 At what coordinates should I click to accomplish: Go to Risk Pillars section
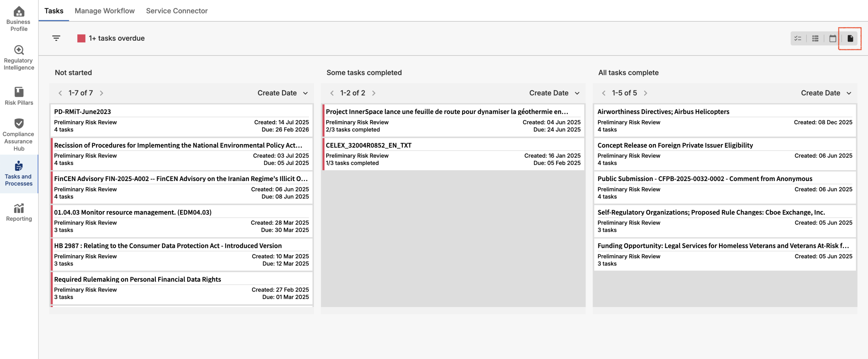pos(19,96)
